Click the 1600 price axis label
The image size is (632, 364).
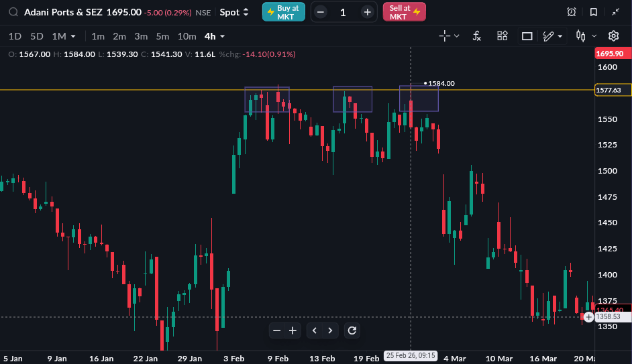click(x=607, y=67)
